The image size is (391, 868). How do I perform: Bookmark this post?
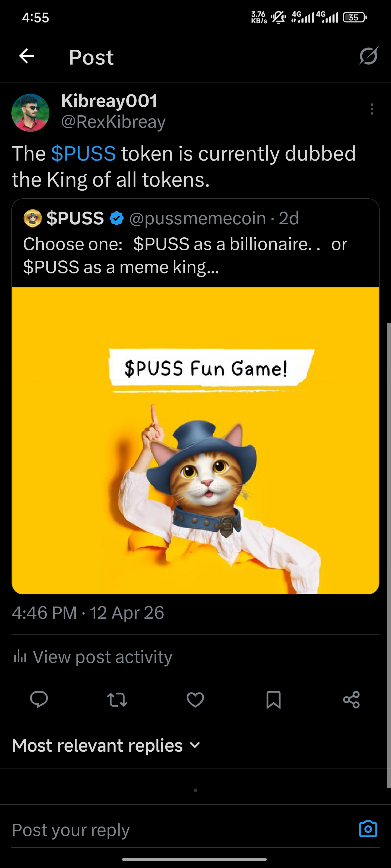(x=273, y=700)
